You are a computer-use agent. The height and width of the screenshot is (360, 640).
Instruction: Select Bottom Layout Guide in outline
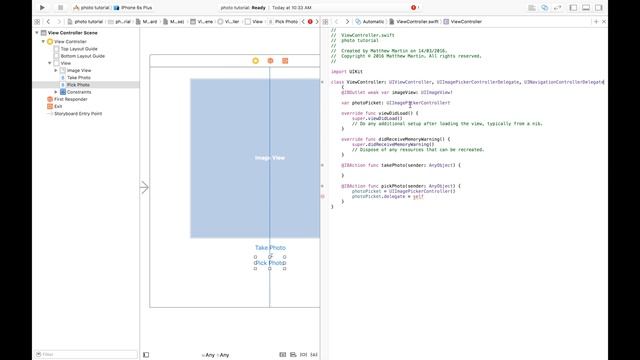79,56
